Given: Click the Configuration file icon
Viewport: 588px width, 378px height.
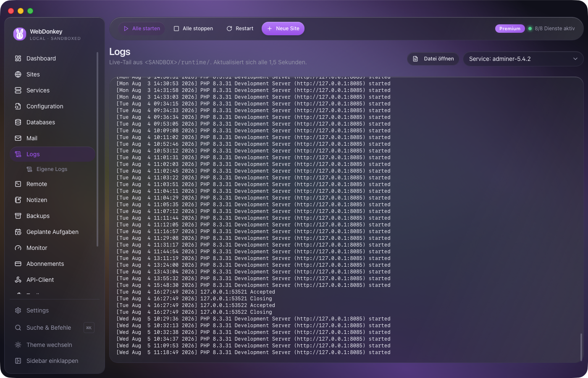Looking at the screenshot, I should tap(18, 106).
